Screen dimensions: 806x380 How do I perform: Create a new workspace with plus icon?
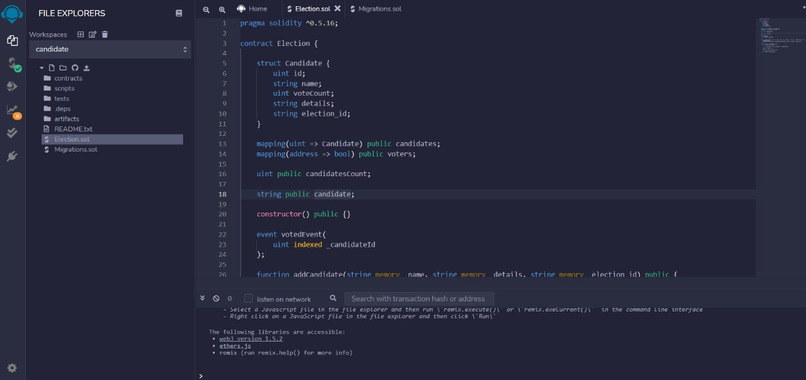(x=80, y=34)
